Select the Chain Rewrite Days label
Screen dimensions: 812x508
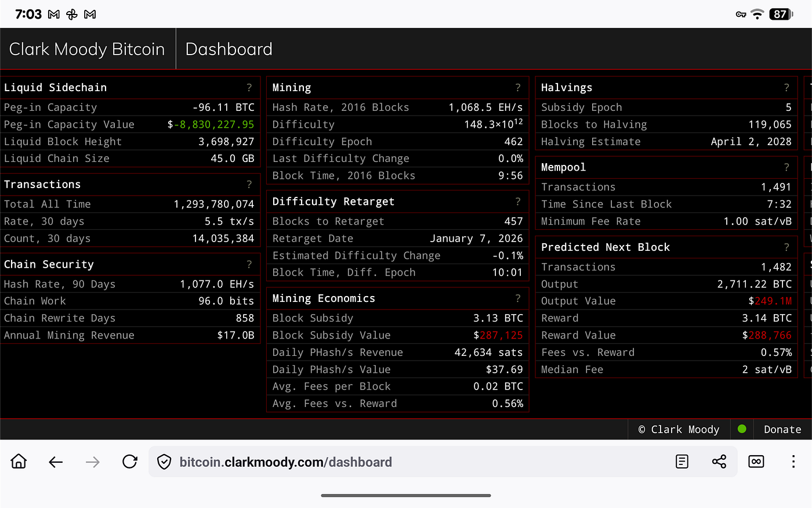pyautogui.click(x=60, y=318)
